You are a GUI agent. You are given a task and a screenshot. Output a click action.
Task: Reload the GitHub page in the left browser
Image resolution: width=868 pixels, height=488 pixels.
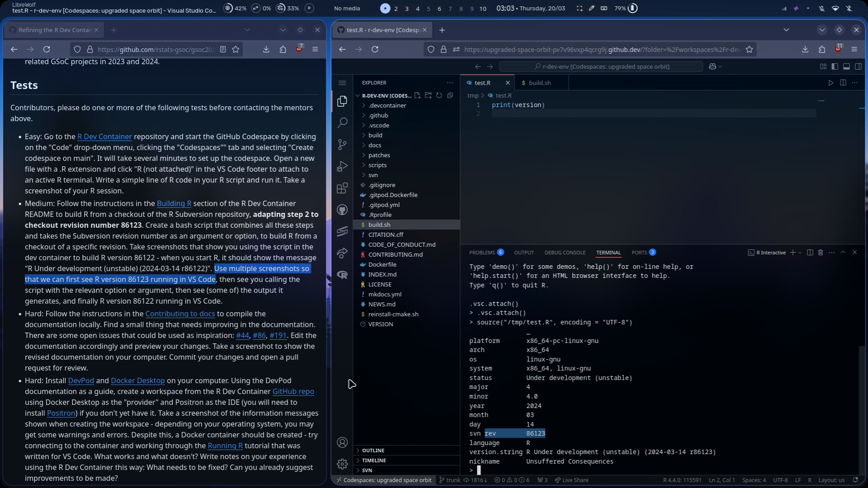(x=47, y=49)
